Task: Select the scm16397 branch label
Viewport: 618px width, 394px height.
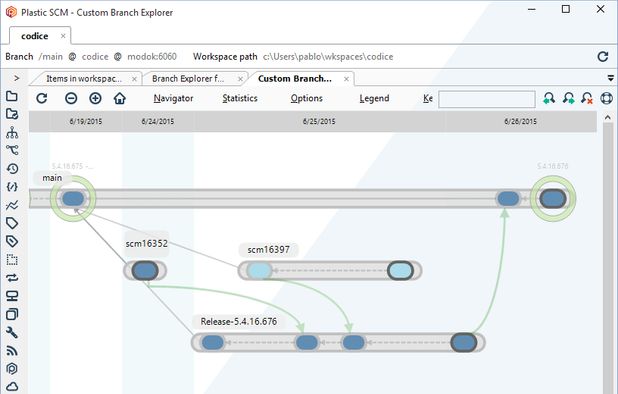Action: [x=268, y=250]
